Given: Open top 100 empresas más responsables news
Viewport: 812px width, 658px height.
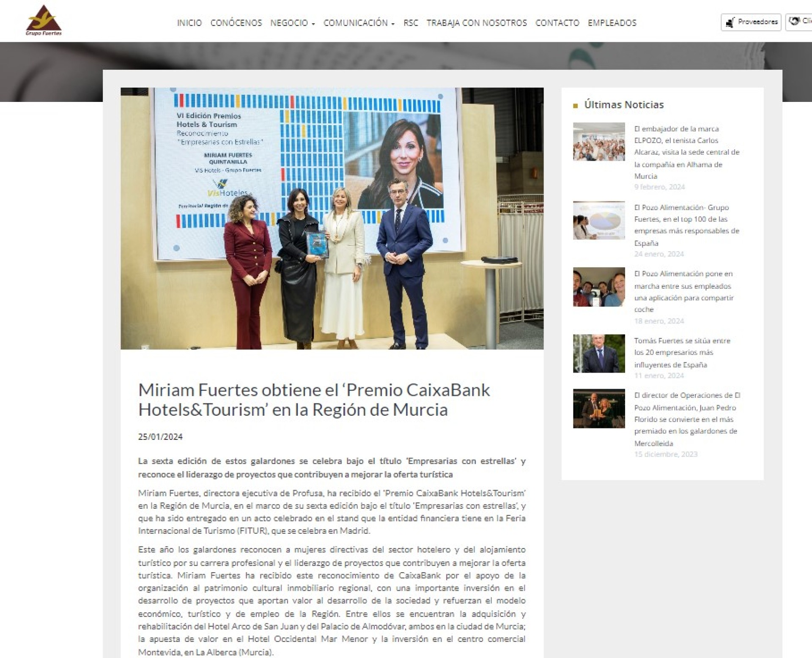Looking at the screenshot, I should [x=686, y=225].
